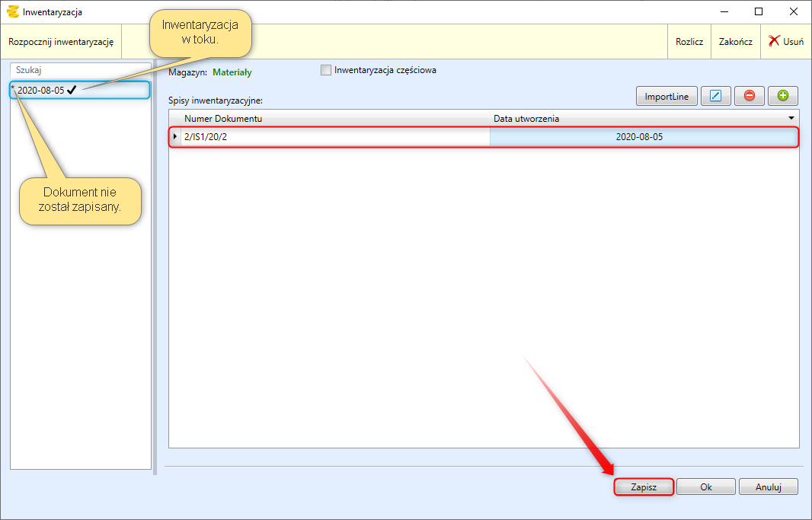Click the checkmark next to 2020-08-05
The width and height of the screenshot is (812, 520).
(x=72, y=90)
